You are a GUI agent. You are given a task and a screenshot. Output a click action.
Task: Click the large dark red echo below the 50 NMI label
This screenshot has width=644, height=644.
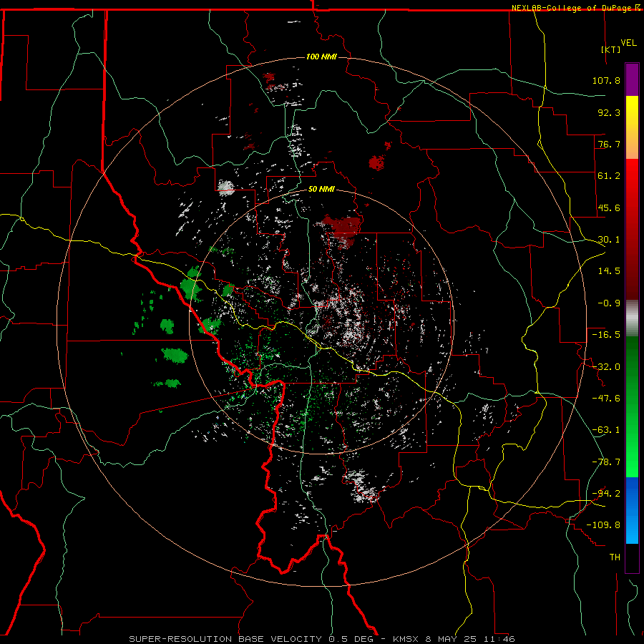342,228
